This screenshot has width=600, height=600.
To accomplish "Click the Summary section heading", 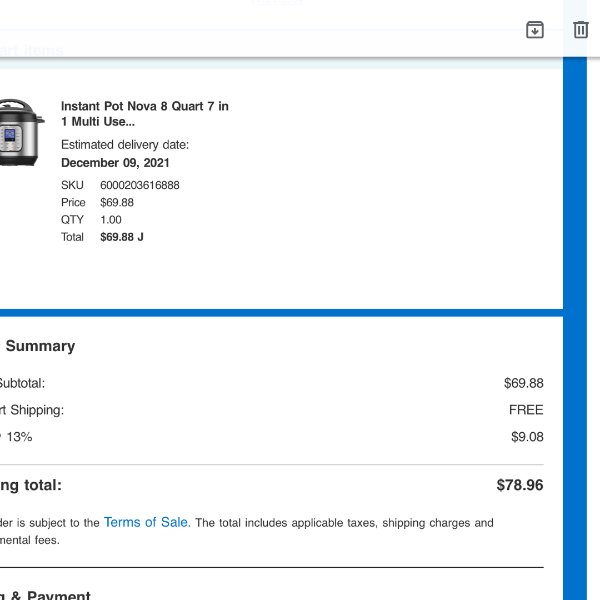I will 40,346.
